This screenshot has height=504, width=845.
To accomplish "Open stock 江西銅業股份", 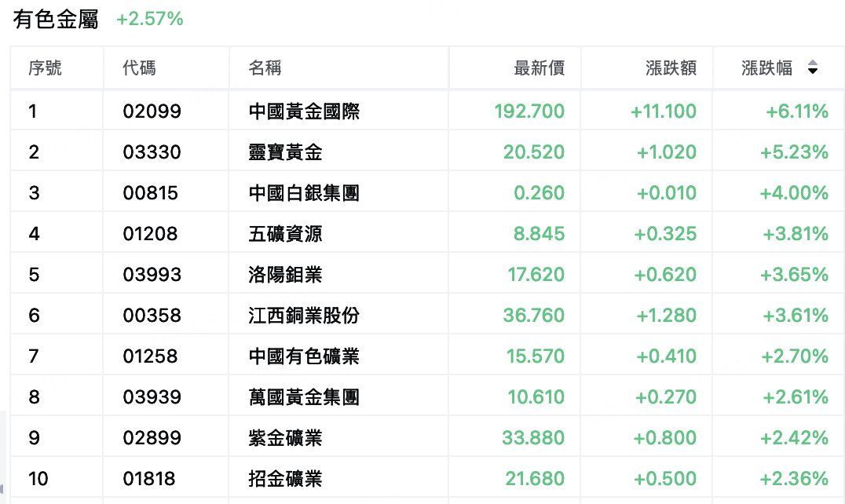I will tap(304, 316).
